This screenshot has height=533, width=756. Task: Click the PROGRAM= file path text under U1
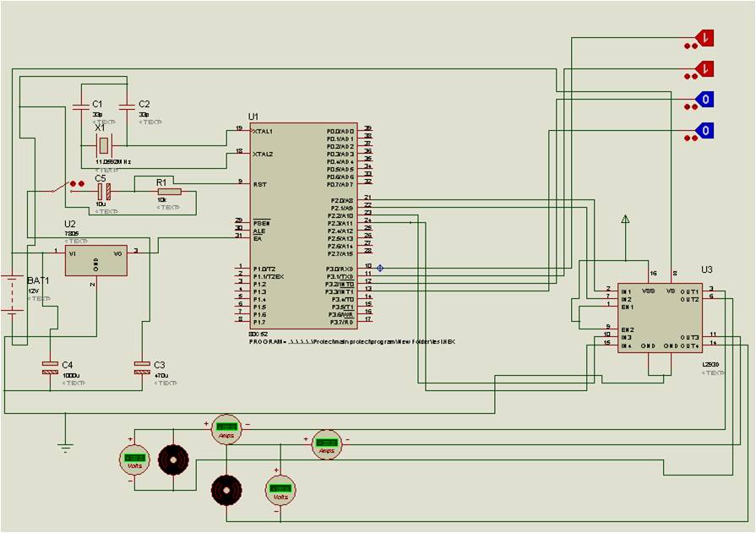(352, 341)
